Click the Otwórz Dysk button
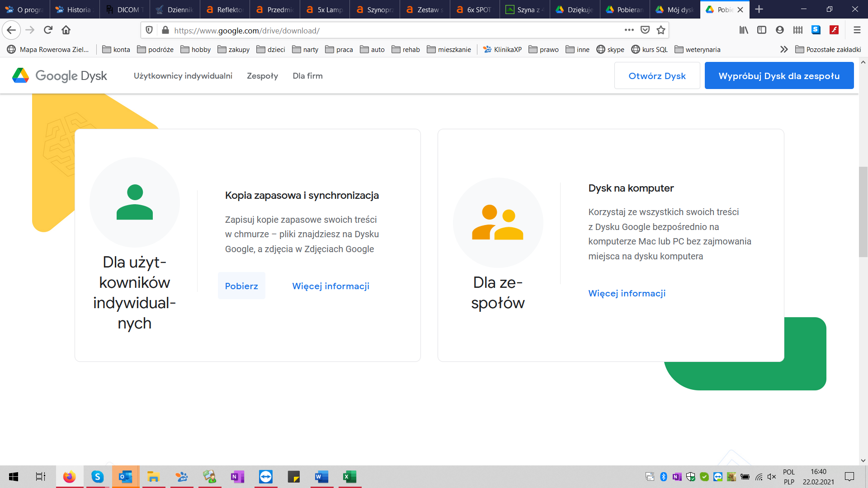 657,75
